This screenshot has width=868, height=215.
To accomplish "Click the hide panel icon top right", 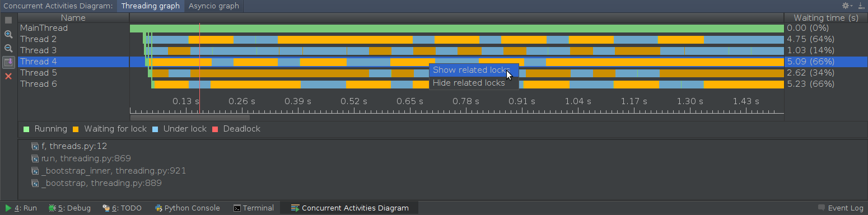I will [861, 6].
